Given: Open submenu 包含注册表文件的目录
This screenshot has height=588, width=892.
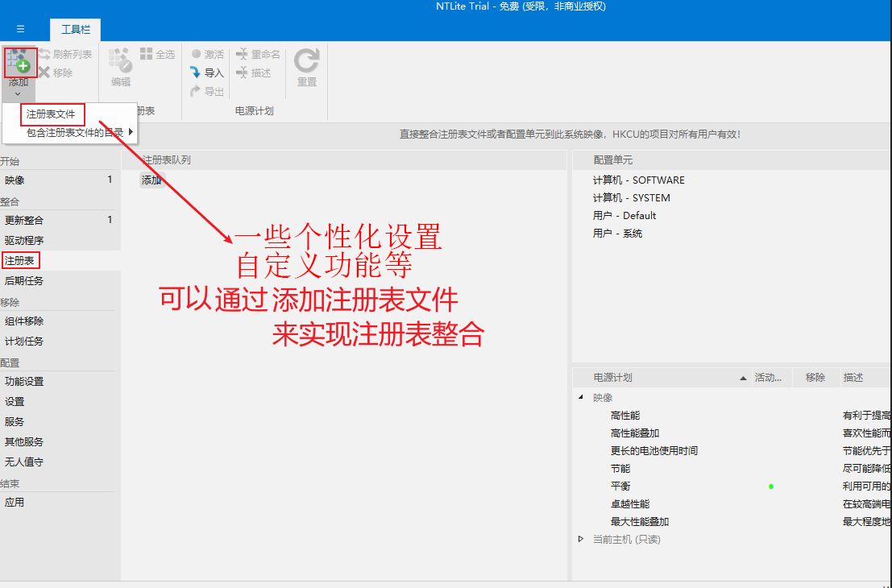Looking at the screenshot, I should [75, 132].
